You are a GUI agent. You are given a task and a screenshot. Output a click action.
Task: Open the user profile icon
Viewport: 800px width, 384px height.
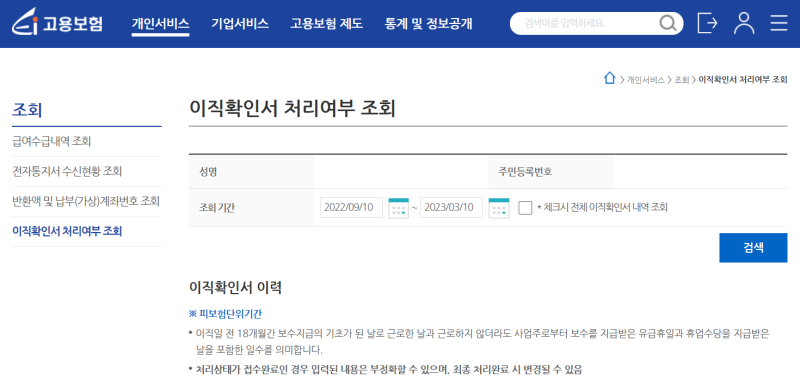[x=744, y=23]
